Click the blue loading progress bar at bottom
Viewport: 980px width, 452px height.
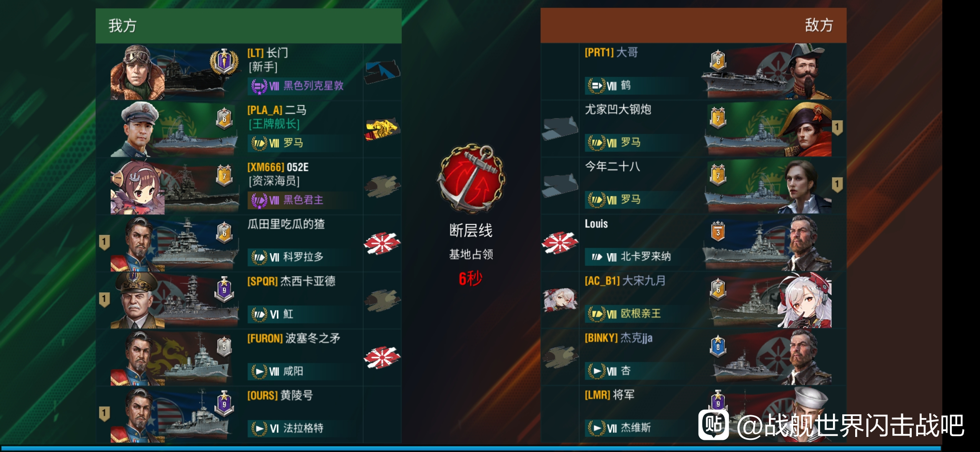point(471,448)
